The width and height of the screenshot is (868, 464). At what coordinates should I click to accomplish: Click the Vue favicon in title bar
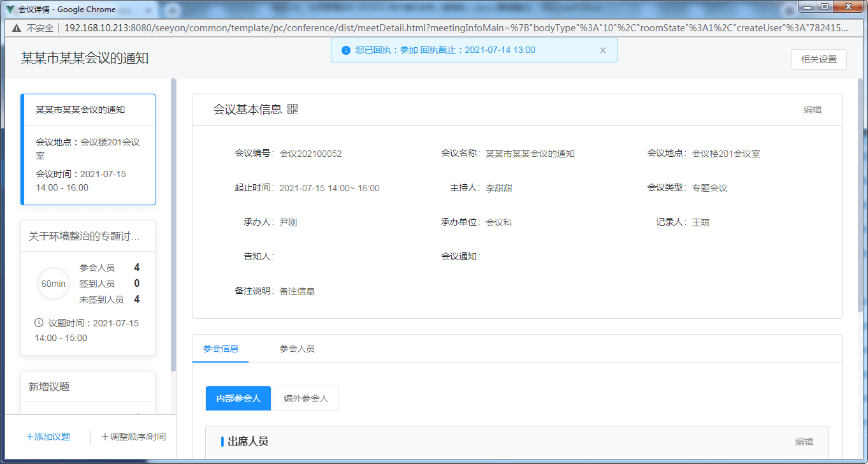(x=10, y=9)
